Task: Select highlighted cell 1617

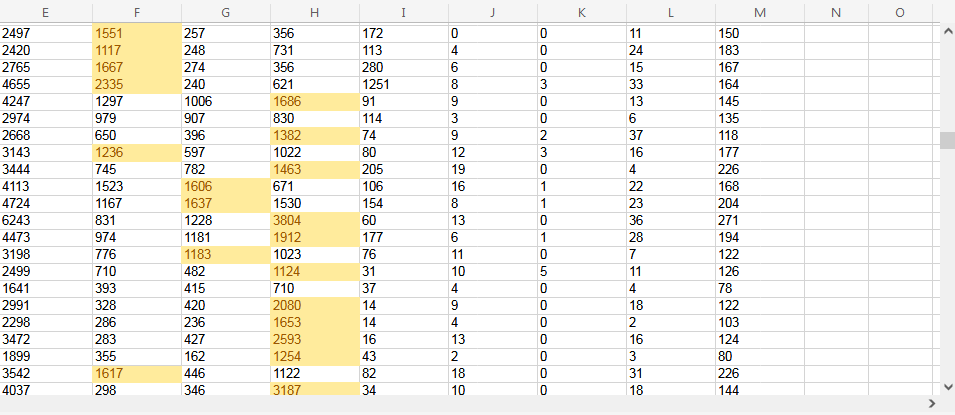Action: (x=137, y=374)
